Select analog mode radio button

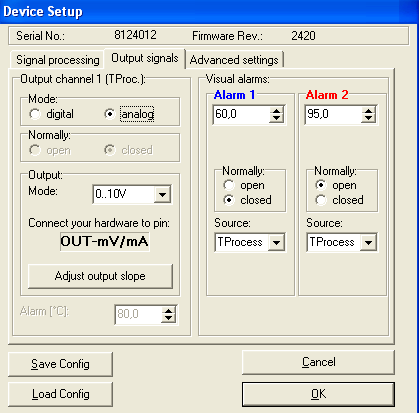109,114
